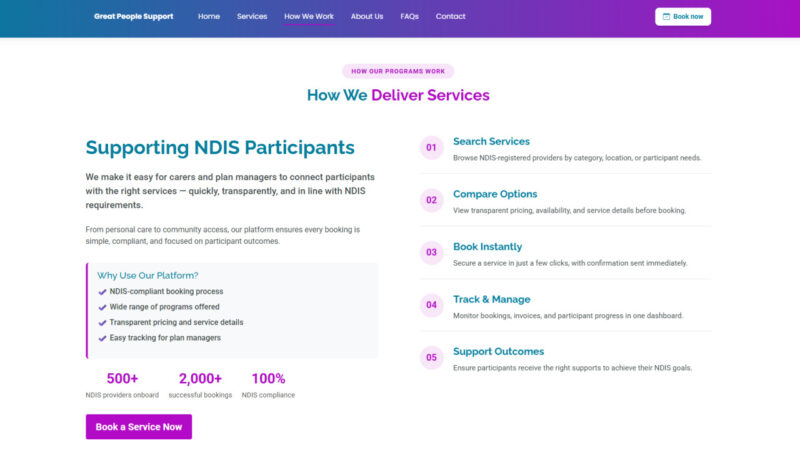Click the 03 step number badge

point(432,253)
